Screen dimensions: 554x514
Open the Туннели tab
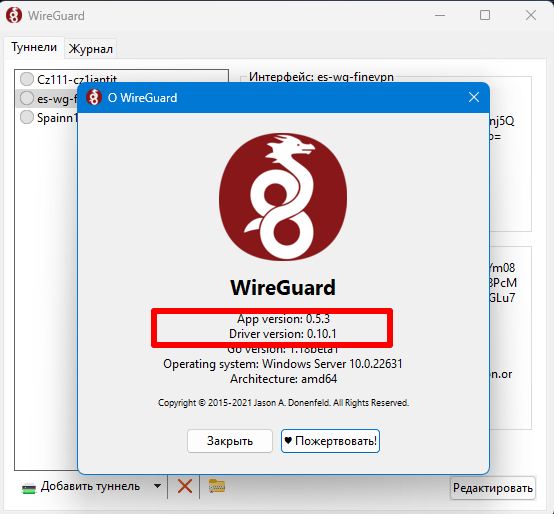coord(34,47)
